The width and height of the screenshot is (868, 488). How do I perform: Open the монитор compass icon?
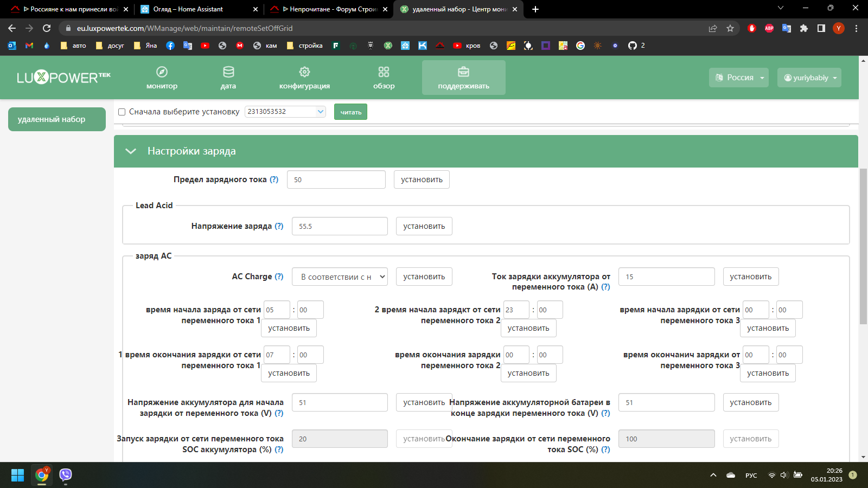click(162, 72)
